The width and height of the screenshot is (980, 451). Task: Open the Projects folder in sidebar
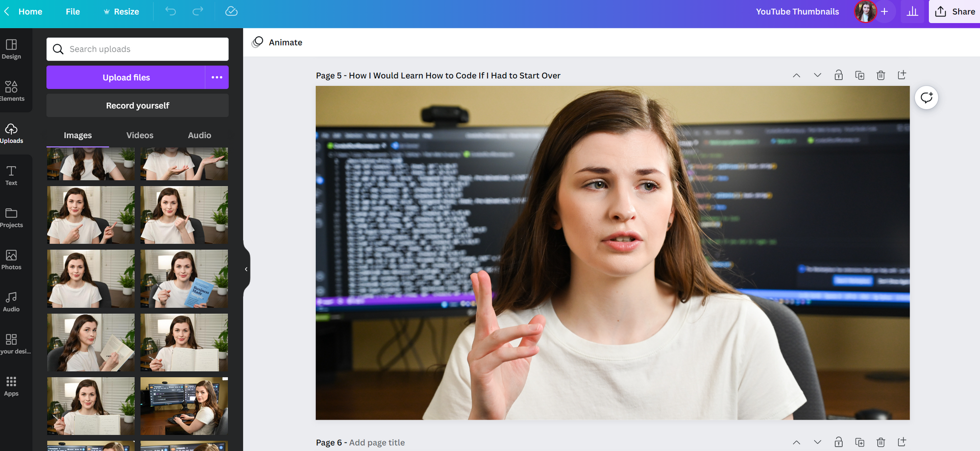click(11, 218)
